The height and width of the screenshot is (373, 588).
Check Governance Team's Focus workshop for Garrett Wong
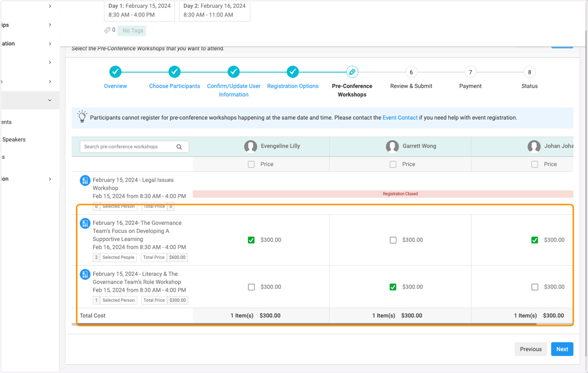tap(393, 240)
